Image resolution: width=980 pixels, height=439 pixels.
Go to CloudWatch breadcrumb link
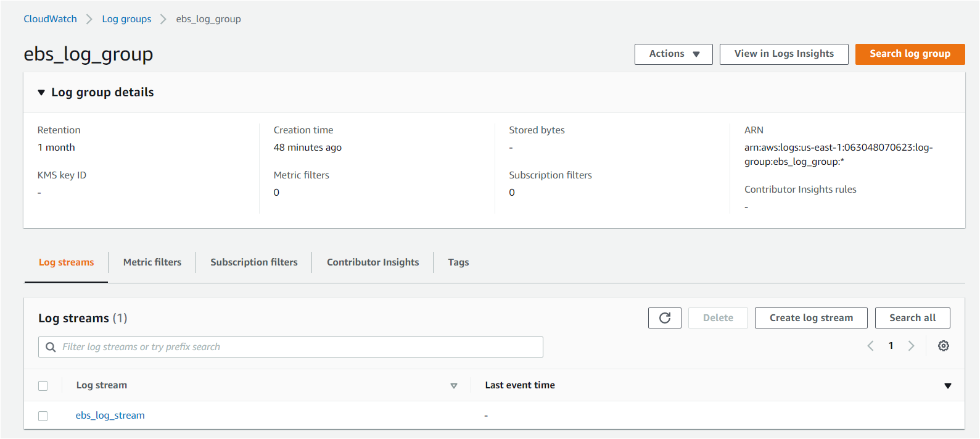pos(50,19)
